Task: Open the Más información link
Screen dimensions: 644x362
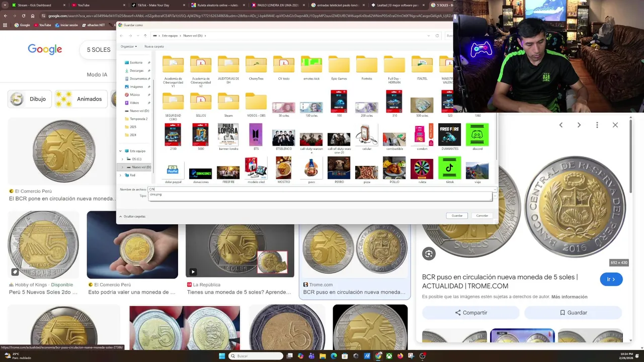Action: 570,297
